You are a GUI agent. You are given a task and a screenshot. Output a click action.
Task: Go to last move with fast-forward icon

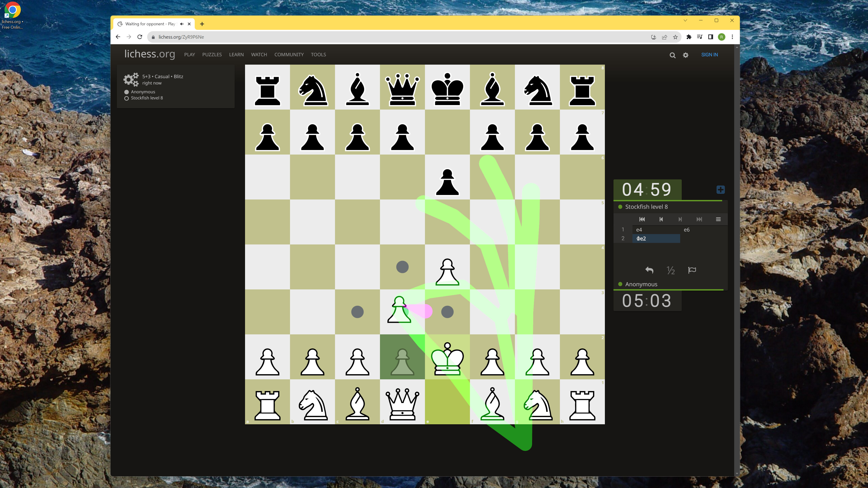click(x=699, y=219)
